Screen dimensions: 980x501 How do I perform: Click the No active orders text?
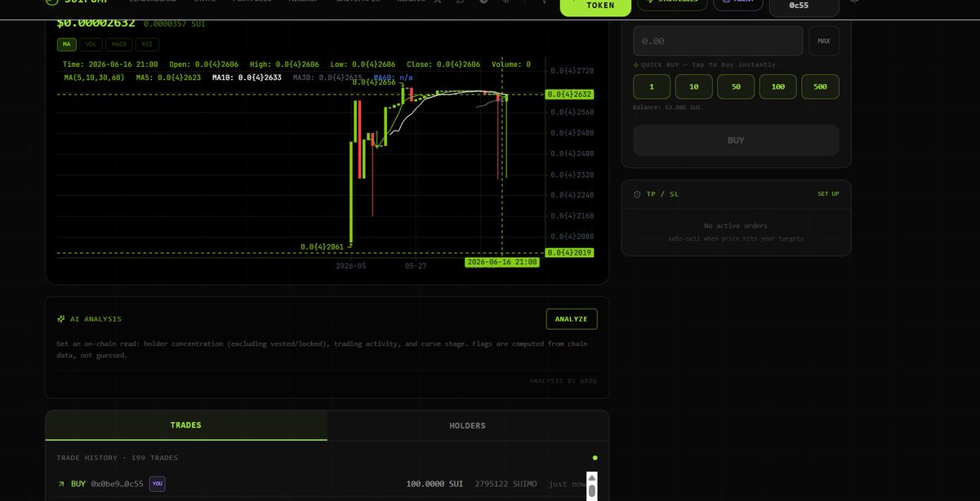(x=736, y=226)
